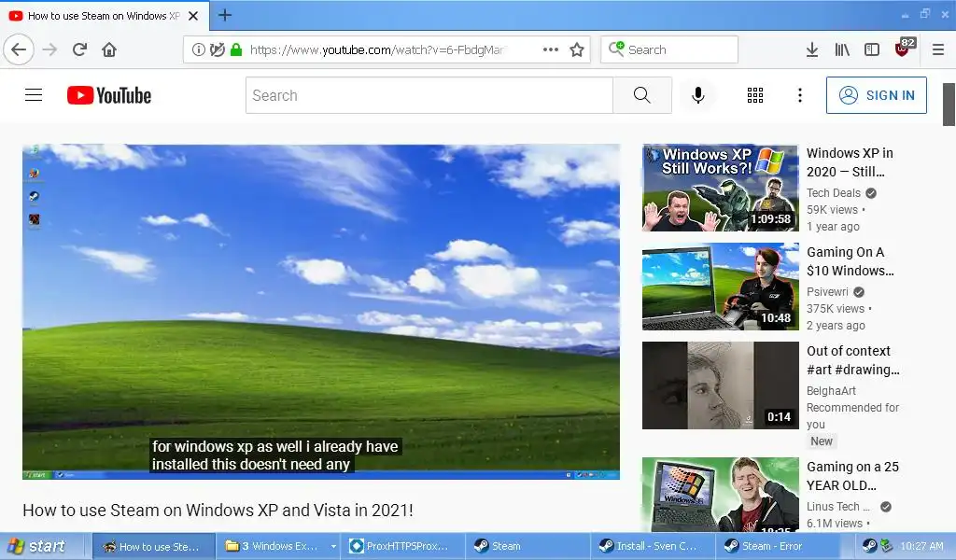
Task: Open page actions three-dot menu in address bar
Action: 551,49
